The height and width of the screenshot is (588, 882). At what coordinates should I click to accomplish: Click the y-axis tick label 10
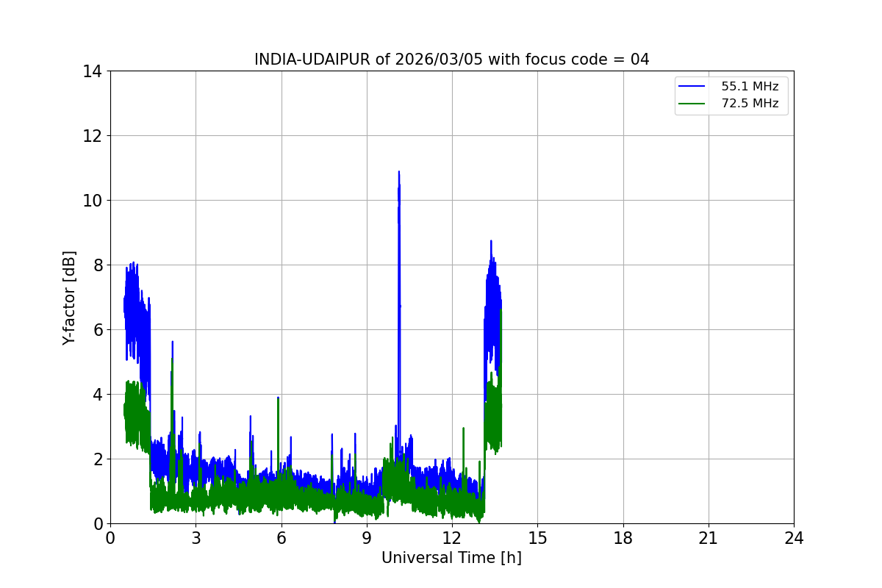click(92, 201)
